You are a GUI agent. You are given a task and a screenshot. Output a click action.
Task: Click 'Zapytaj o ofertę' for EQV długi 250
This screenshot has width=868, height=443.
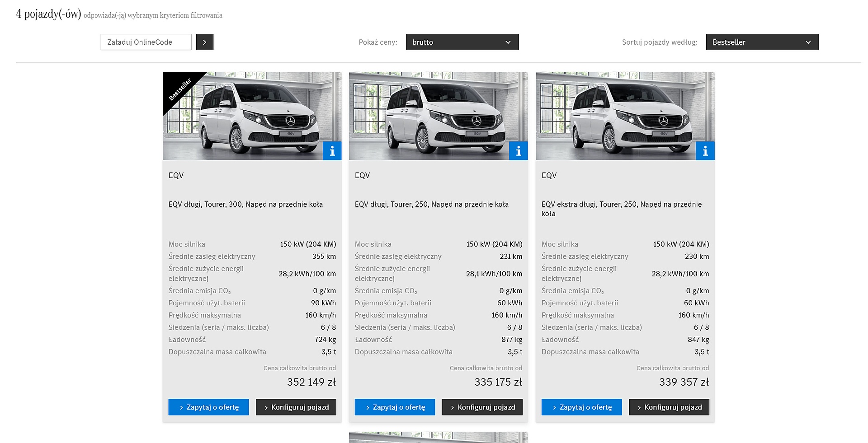tap(395, 407)
